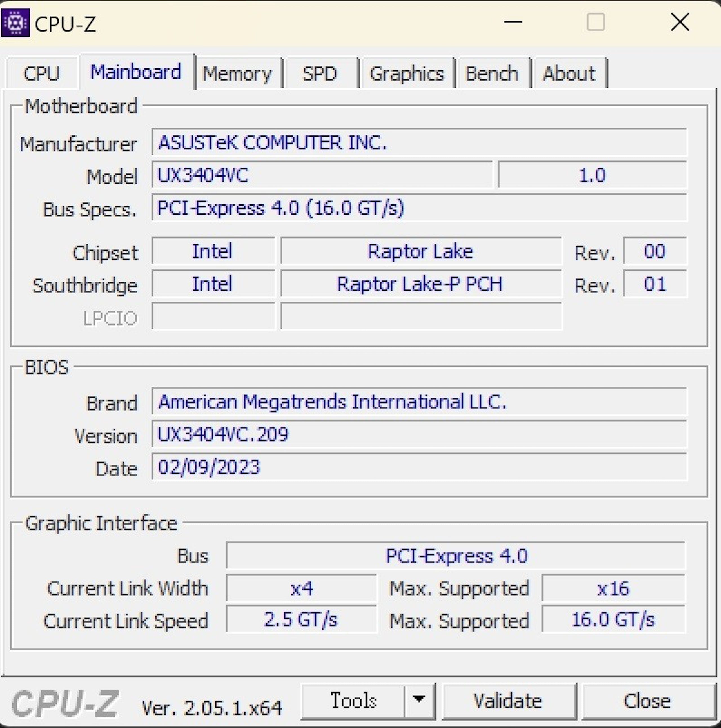Click the CPU-Z app icon in title bar

(x=15, y=23)
